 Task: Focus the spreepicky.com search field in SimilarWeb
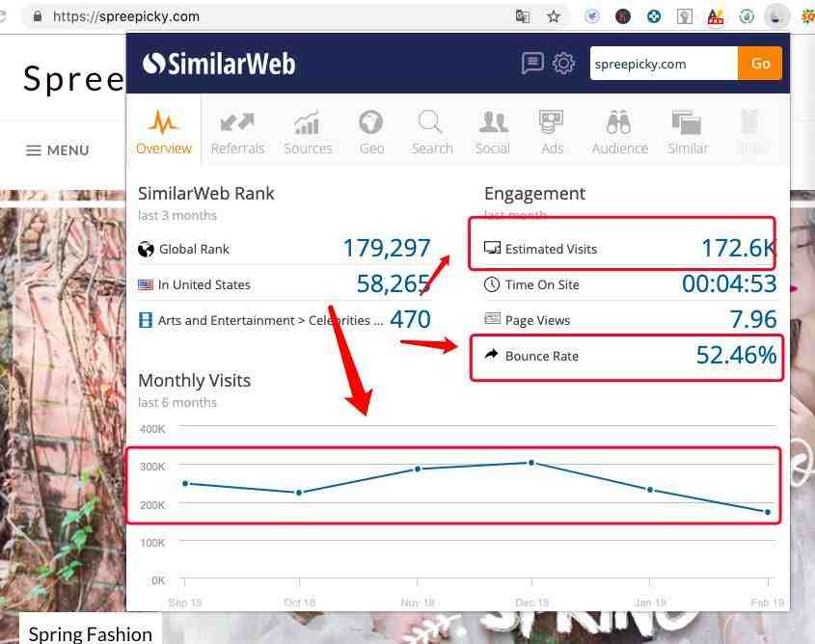click(x=664, y=64)
